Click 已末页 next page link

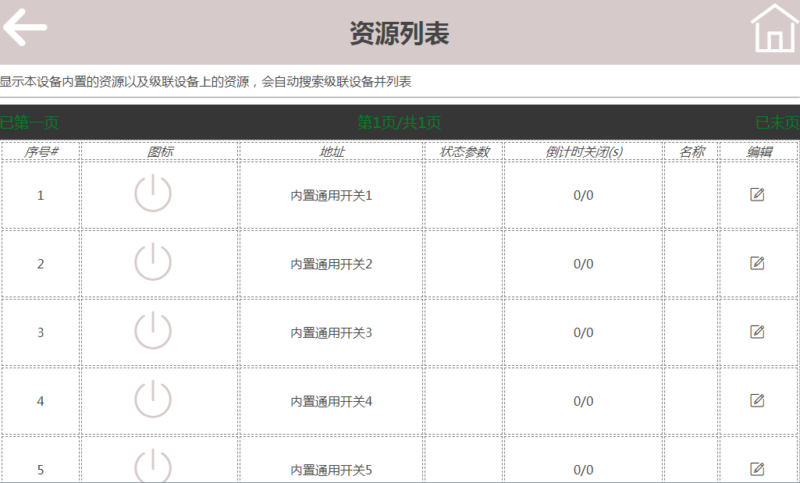coord(777,123)
